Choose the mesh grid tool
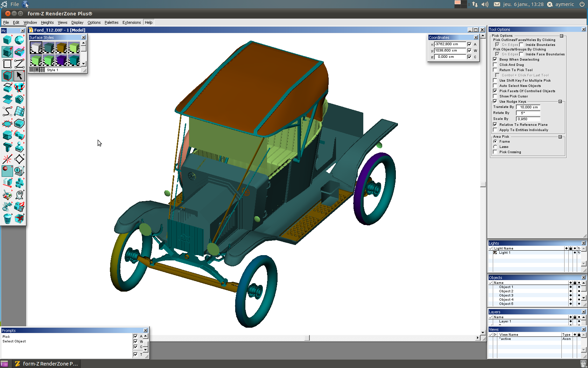This screenshot has height=368, width=588. (7, 99)
